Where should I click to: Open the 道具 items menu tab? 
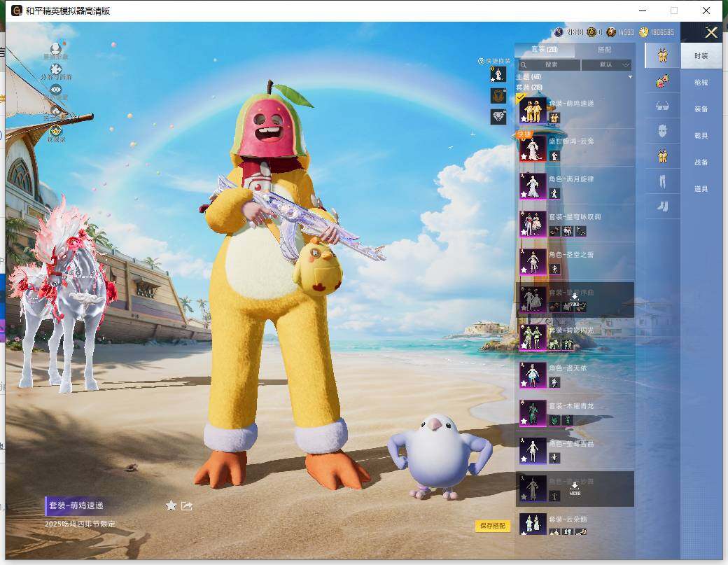pyautogui.click(x=701, y=189)
